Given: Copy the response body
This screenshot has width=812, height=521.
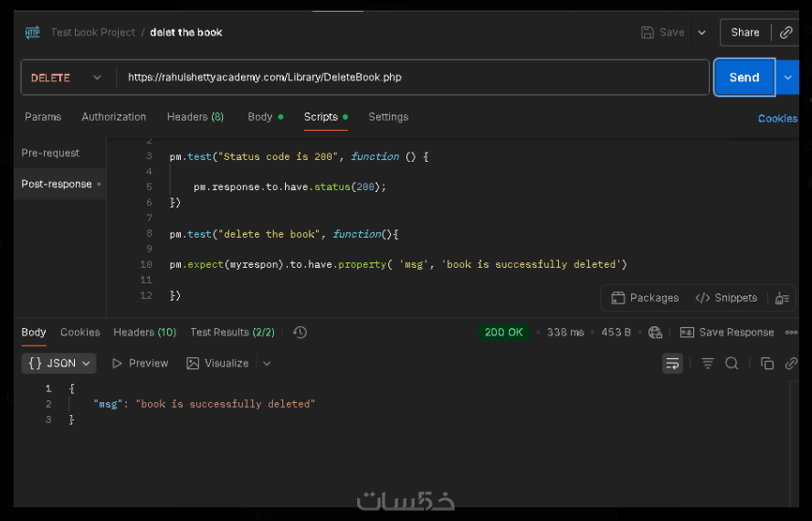Looking at the screenshot, I should [x=767, y=364].
